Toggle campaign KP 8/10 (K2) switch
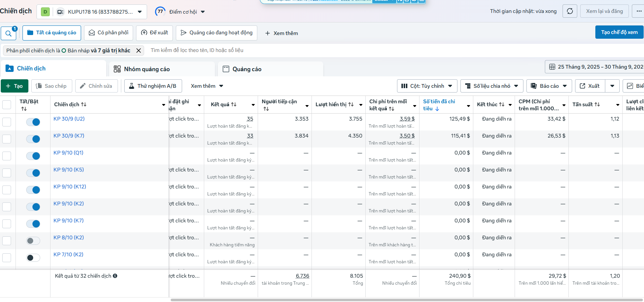The height and width of the screenshot is (302, 644). pos(33,241)
